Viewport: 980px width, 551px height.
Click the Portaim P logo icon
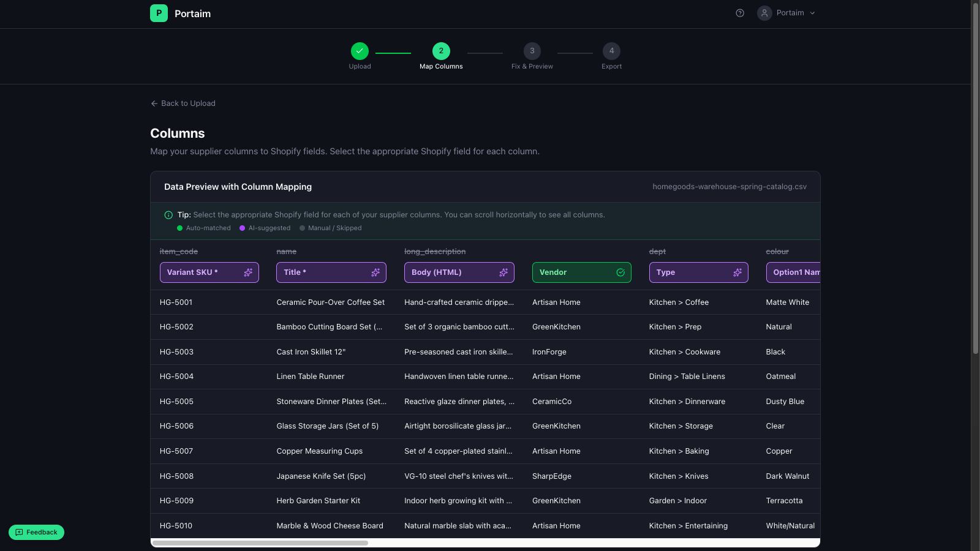click(159, 13)
